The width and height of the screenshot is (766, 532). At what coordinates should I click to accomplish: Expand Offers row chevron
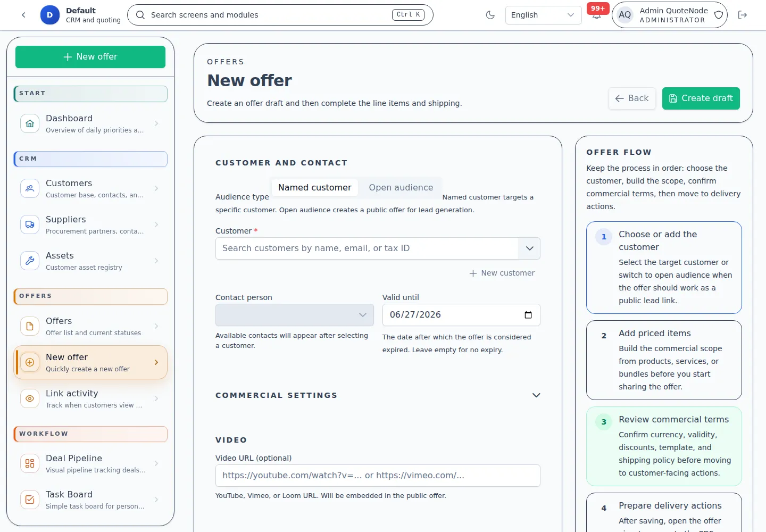click(x=156, y=326)
